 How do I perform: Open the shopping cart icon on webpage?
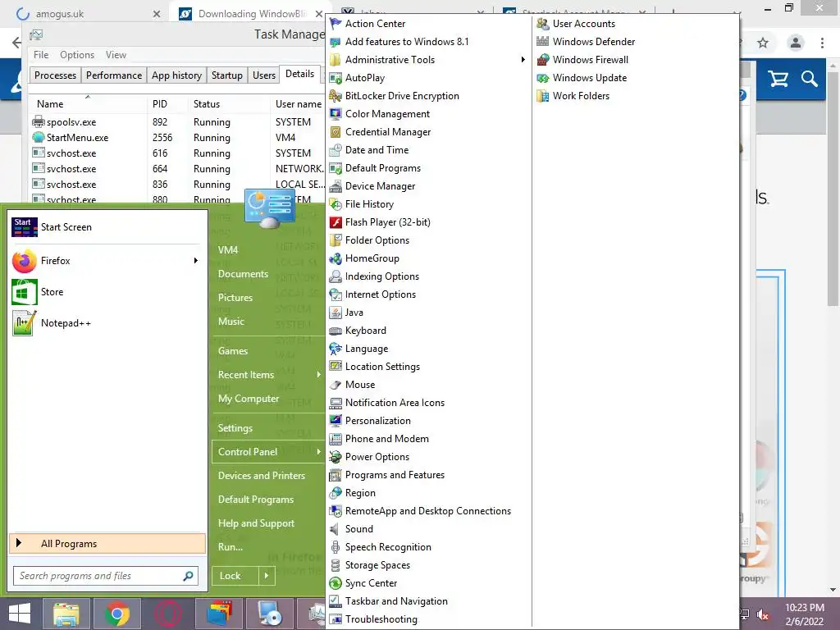(778, 80)
